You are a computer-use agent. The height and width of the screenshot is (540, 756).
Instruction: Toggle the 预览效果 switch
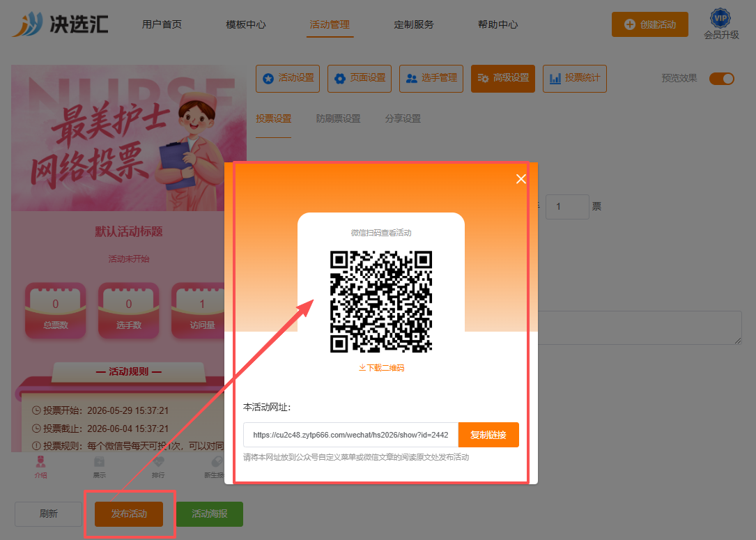[x=721, y=79]
